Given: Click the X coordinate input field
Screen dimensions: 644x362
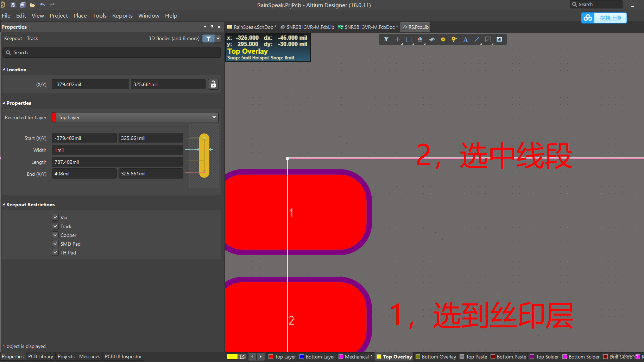Looking at the screenshot, I should [90, 84].
